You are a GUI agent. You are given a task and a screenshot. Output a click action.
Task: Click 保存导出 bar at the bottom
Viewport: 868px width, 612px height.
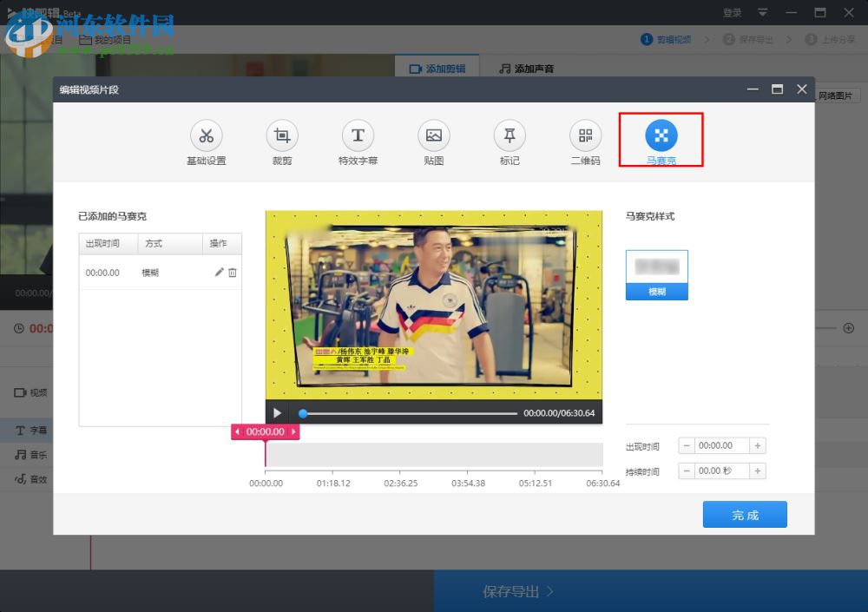tap(650, 591)
